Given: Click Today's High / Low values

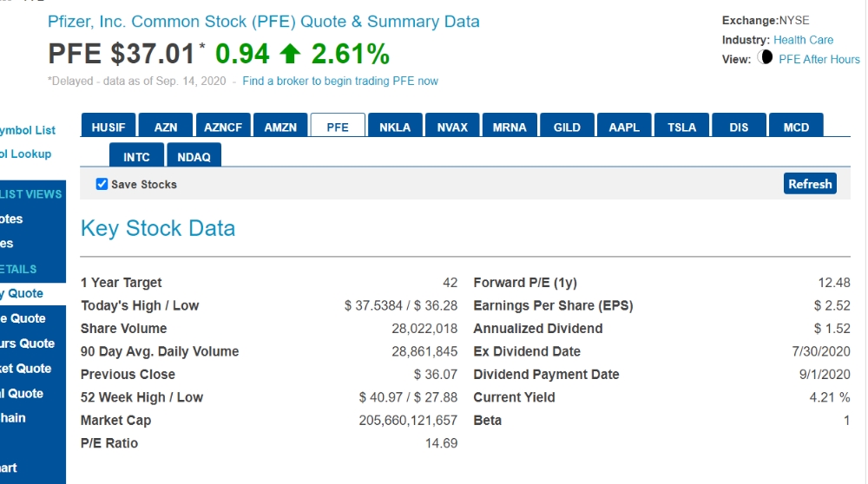Looking at the screenshot, I should point(401,305).
